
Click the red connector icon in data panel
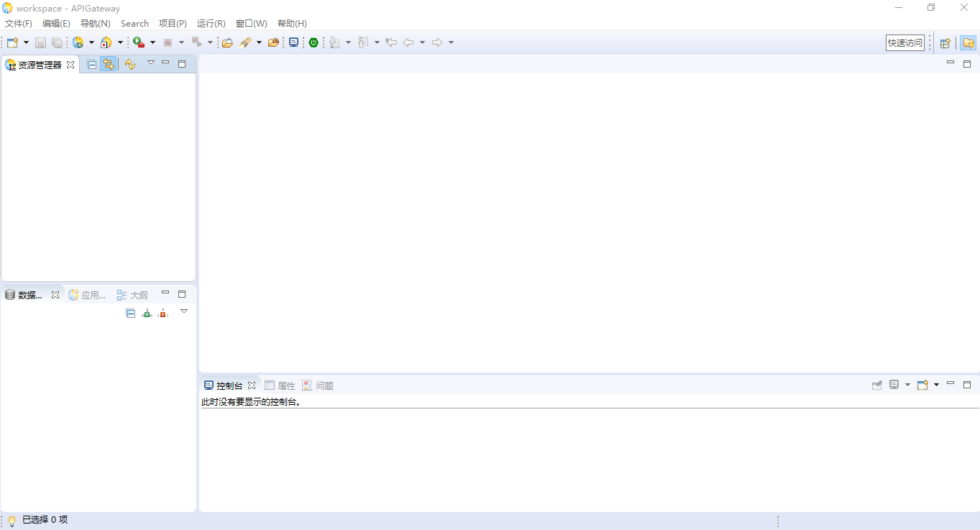pyautogui.click(x=163, y=313)
